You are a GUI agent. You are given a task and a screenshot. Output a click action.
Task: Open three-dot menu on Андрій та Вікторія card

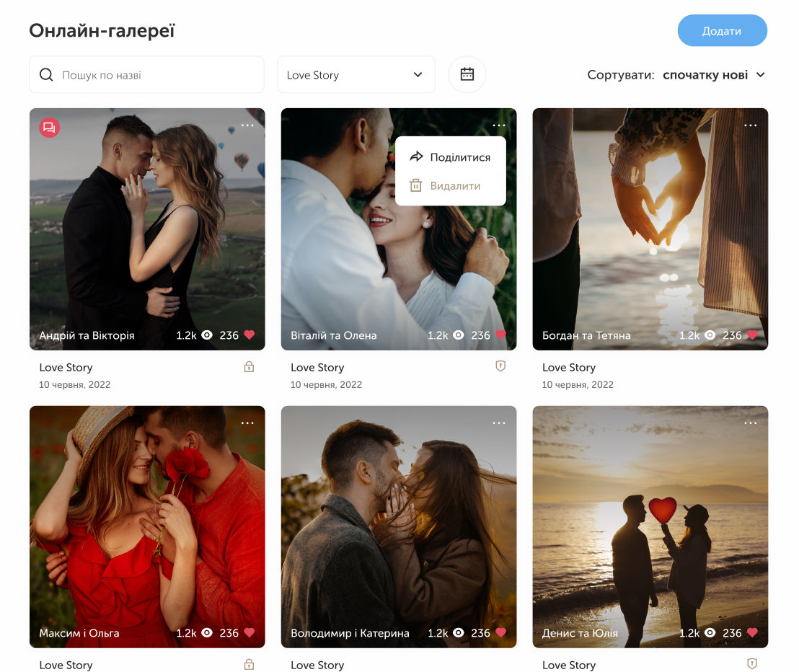(x=247, y=125)
